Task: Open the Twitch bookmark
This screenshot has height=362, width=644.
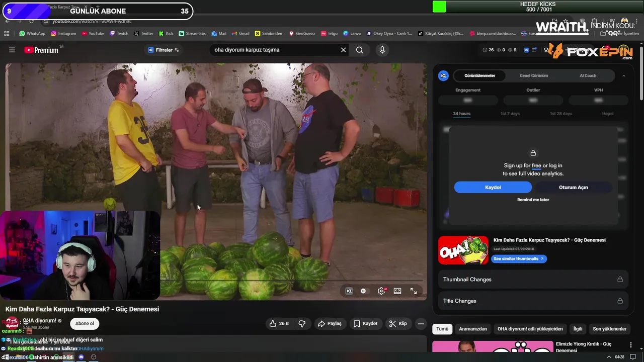Action: point(119,34)
